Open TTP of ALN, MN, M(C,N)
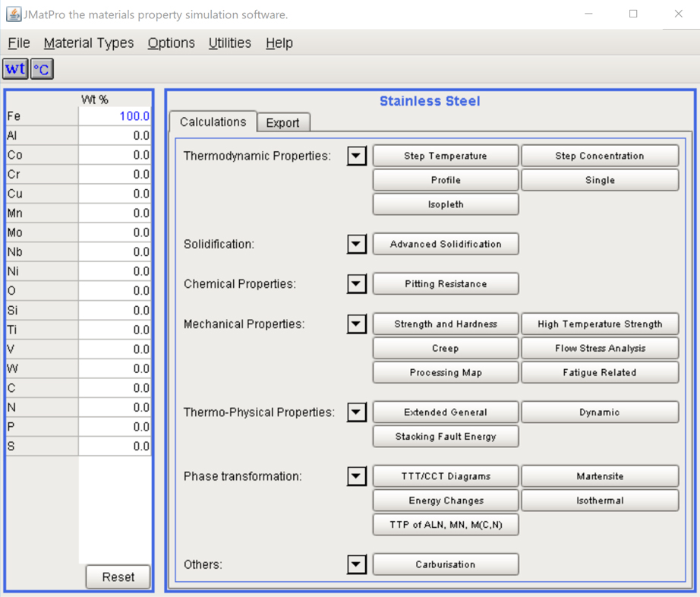 (x=446, y=524)
